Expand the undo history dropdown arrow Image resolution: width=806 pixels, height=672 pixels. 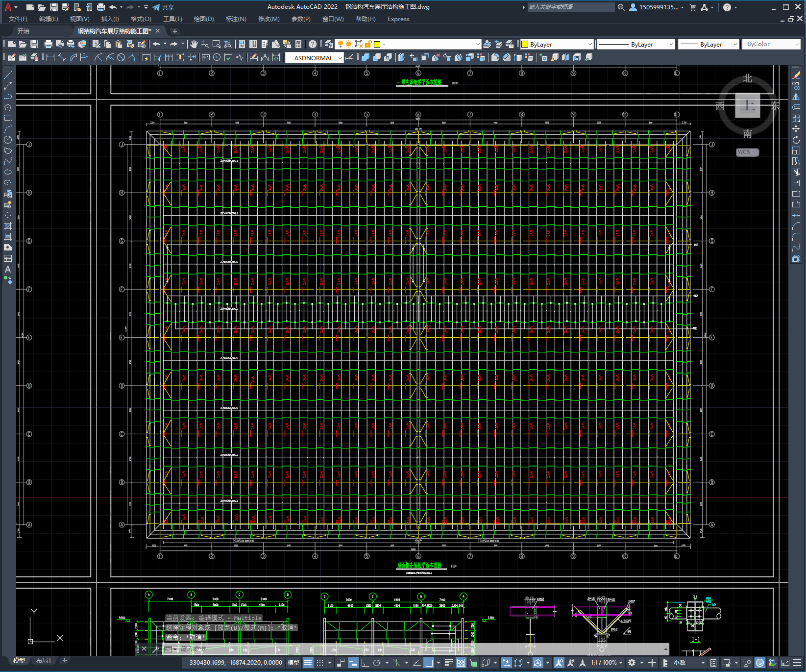[121, 7]
